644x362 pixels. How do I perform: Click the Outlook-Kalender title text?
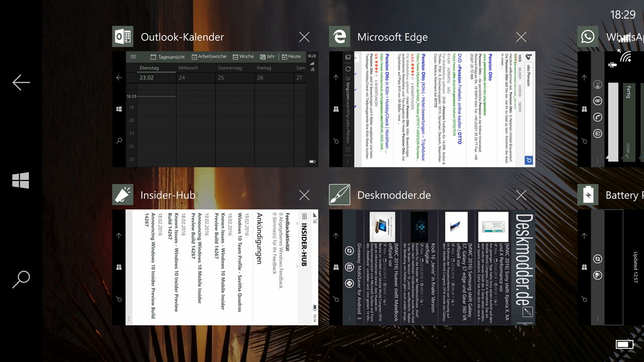[182, 37]
